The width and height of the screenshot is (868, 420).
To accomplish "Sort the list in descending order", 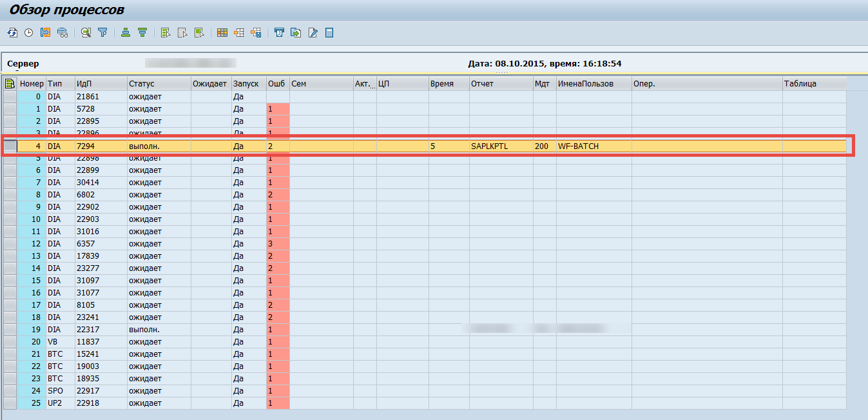I will 142,32.
